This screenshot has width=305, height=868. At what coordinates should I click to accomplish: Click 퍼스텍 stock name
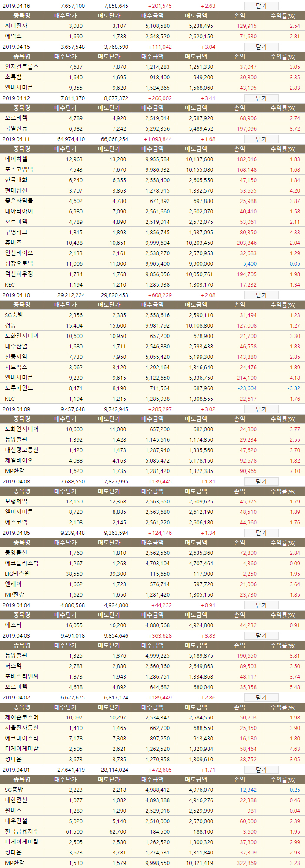(x=13, y=666)
